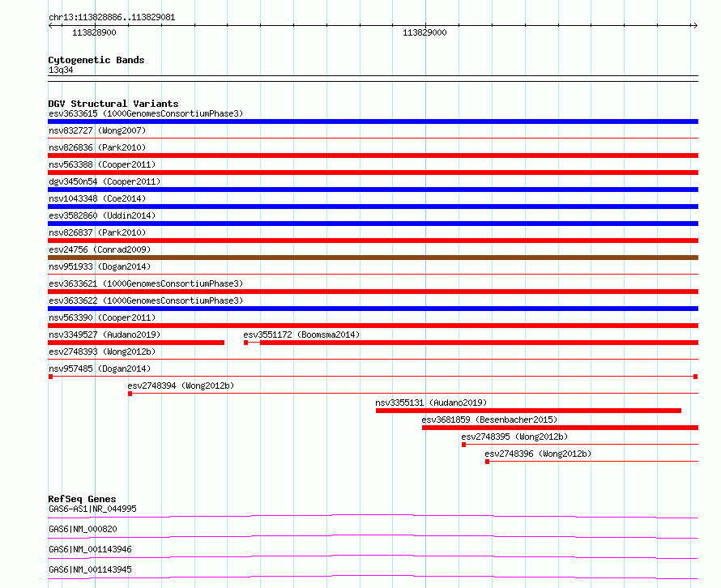Select nsv951933 (Dogan2014) label

(x=100, y=266)
